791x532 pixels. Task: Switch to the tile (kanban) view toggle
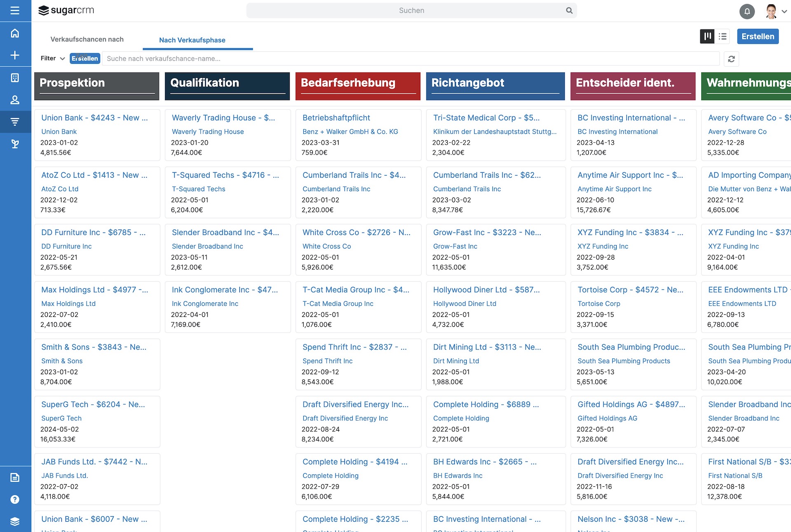click(707, 36)
